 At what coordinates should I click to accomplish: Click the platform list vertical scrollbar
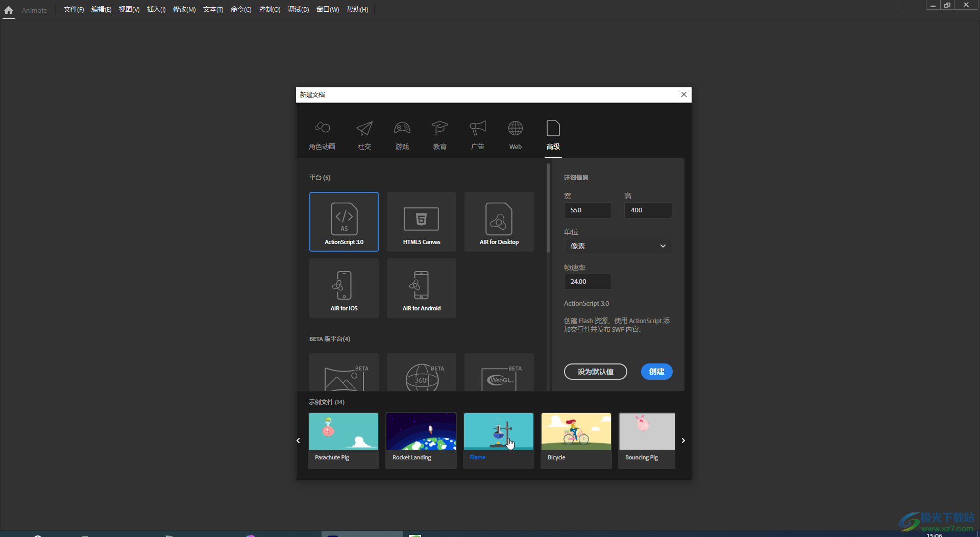click(x=548, y=208)
